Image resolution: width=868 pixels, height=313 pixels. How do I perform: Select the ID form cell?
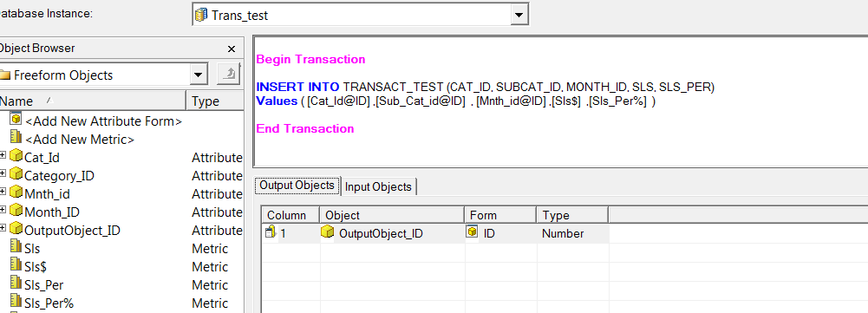500,233
